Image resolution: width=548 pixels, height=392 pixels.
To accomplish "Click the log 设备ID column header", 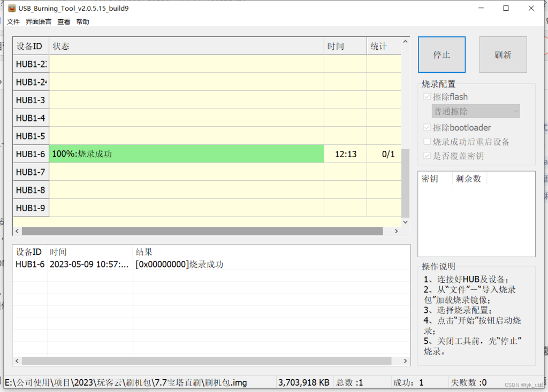I will point(30,252).
